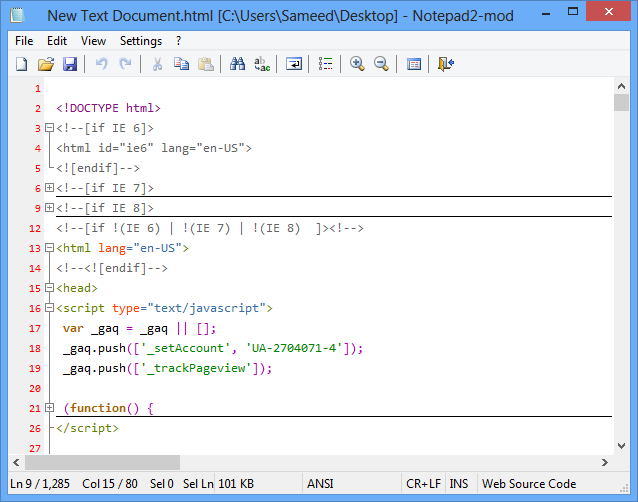Expand the folded block at line 6
The width and height of the screenshot is (638, 502).
pos(49,188)
